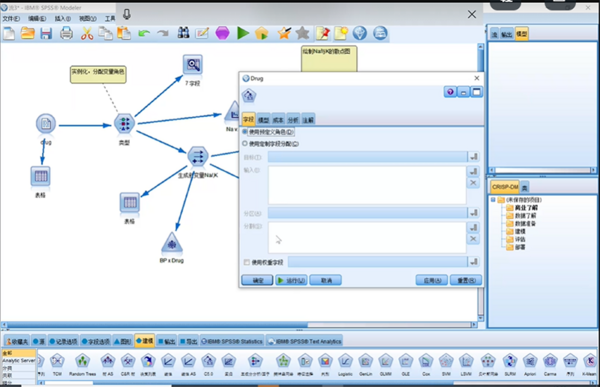Click the orange star with pencil icon
The height and width of the screenshot is (387, 600).
(x=284, y=33)
